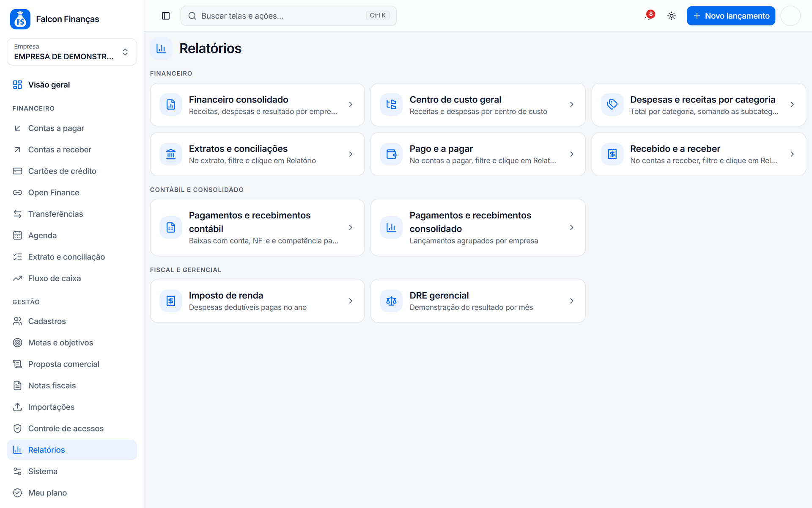
Task: Go to Extrato e conciliação
Action: click(x=72, y=257)
